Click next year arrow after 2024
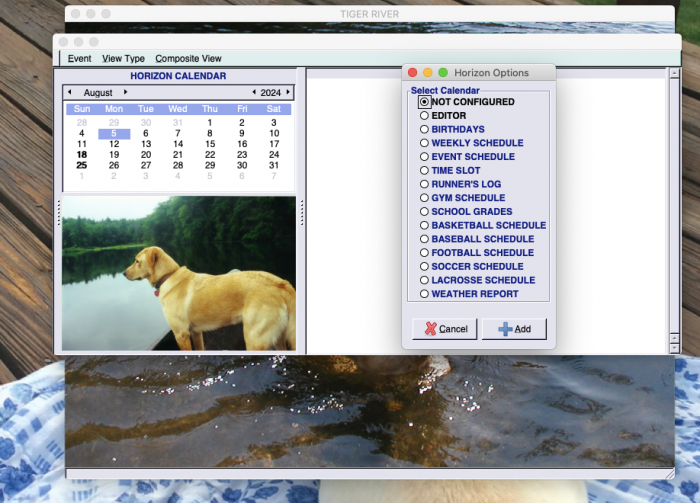This screenshot has height=503, width=700. pos(288,92)
